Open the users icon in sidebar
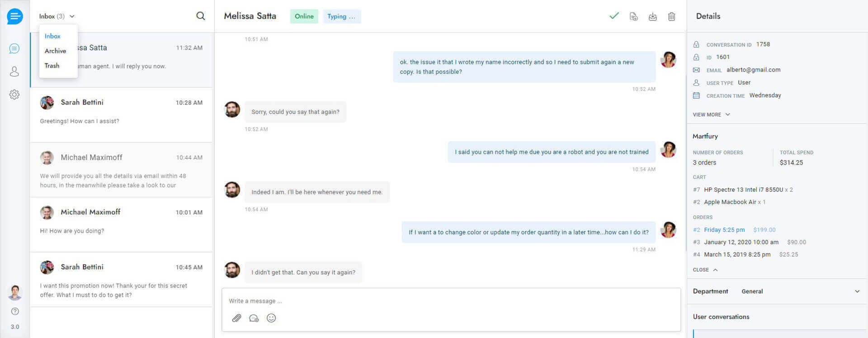The width and height of the screenshot is (868, 338). click(x=14, y=71)
